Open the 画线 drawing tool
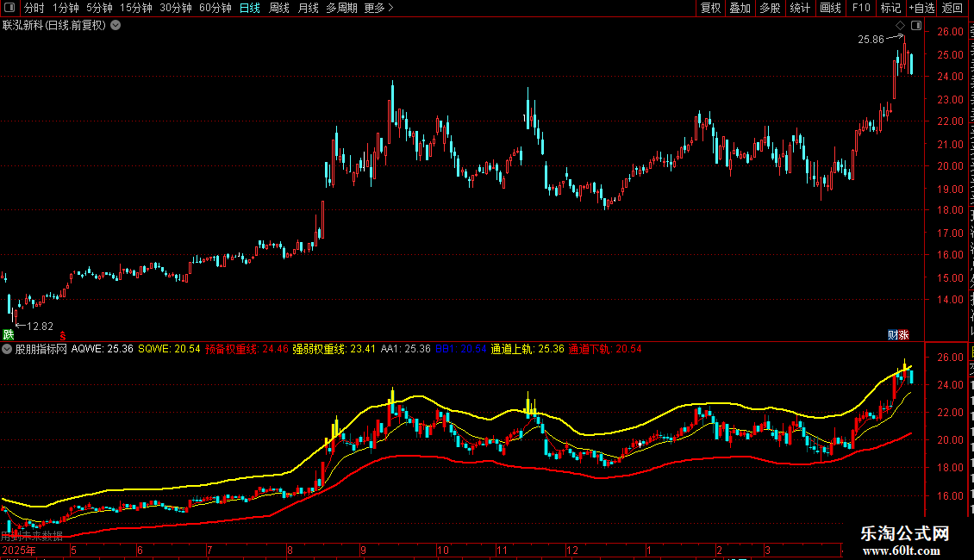974x560 pixels. click(x=831, y=8)
